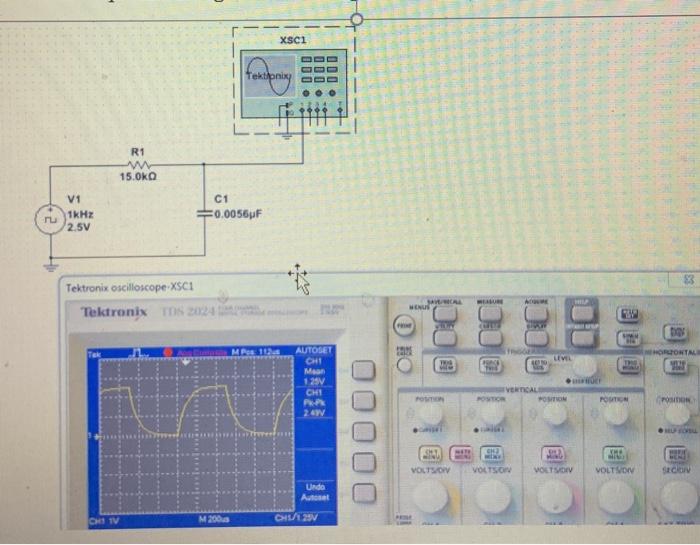Click ground symbol below V1 source
Screen dimensions: 700x545
point(50,267)
